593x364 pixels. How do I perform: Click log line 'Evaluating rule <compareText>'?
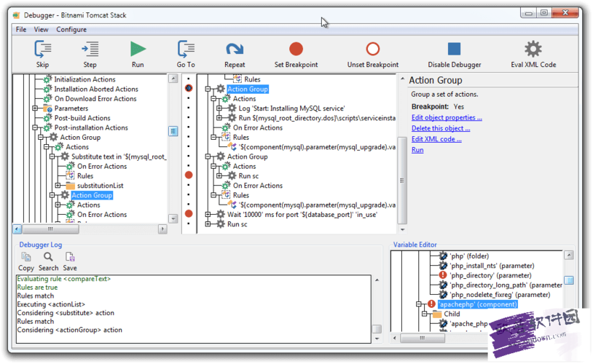pyautogui.click(x=64, y=279)
